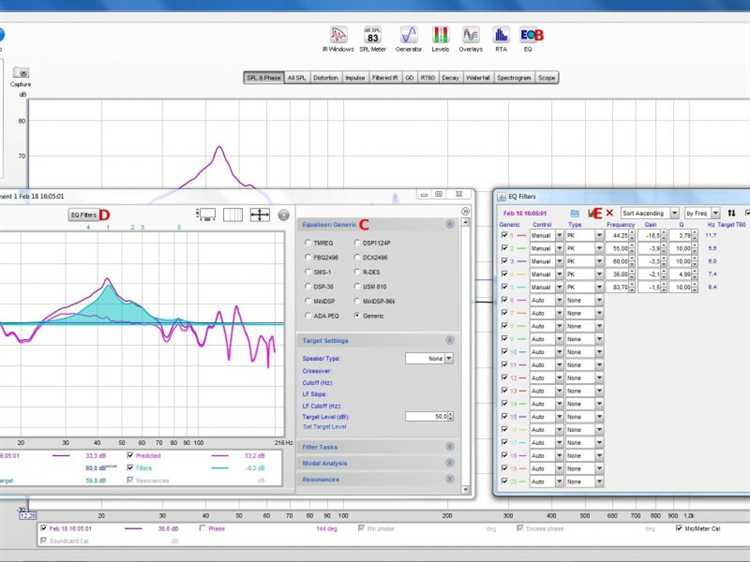Select the DSP1124P equaliser option
750x562 pixels.
point(357,243)
